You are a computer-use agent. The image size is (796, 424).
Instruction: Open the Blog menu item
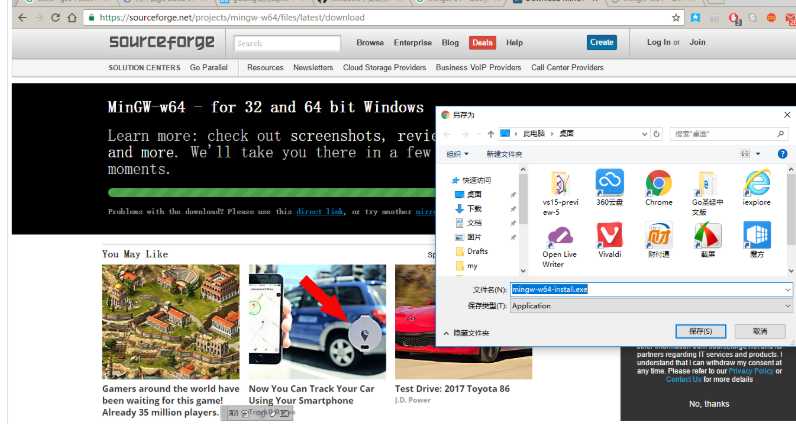point(450,43)
